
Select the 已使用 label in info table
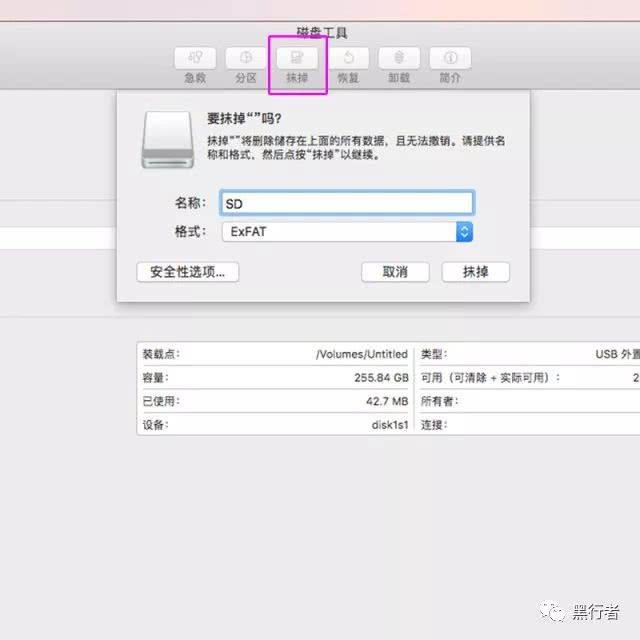point(161,401)
